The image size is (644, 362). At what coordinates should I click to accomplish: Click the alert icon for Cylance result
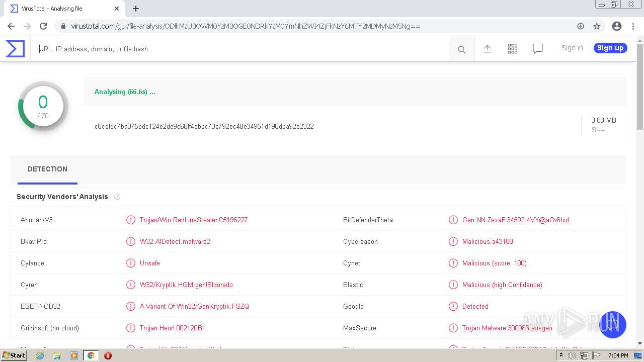click(131, 263)
